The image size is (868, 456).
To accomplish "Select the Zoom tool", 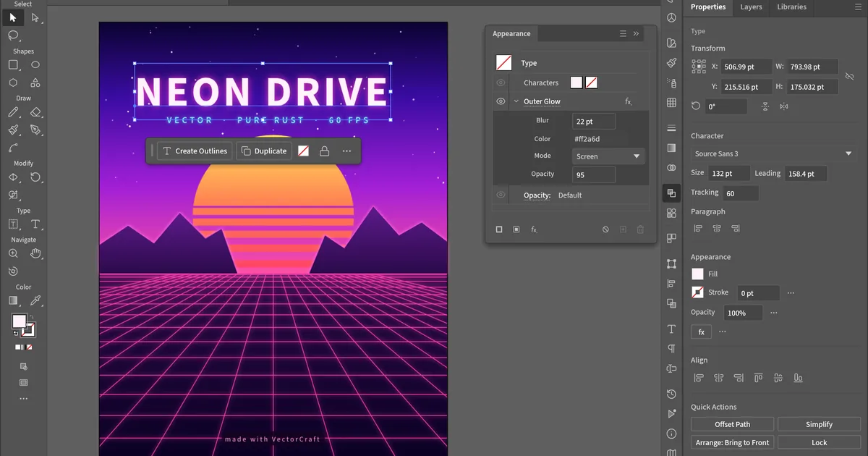I will pyautogui.click(x=13, y=253).
